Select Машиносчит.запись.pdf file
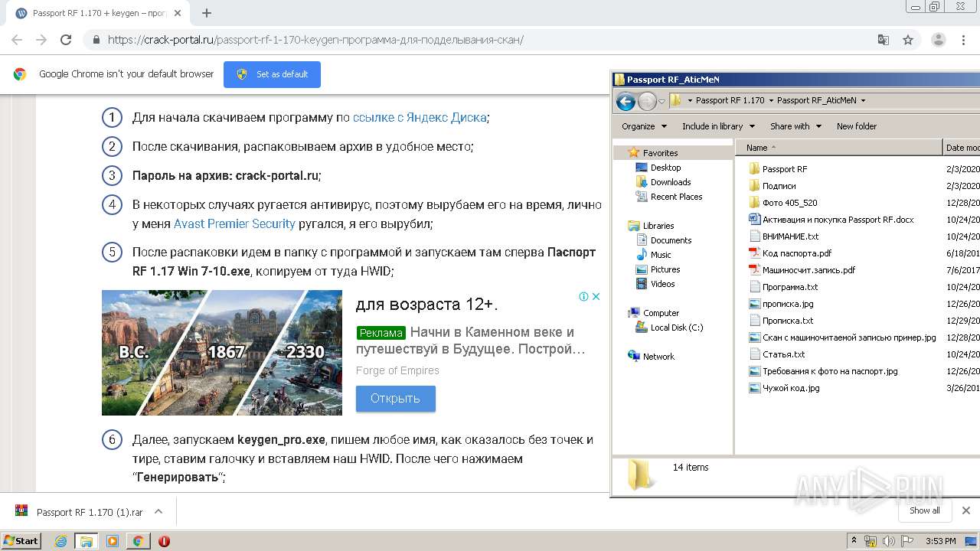 (802, 270)
